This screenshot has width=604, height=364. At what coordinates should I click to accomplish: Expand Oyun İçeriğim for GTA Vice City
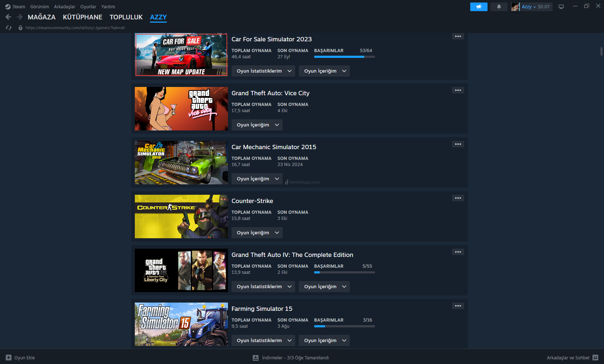point(257,125)
